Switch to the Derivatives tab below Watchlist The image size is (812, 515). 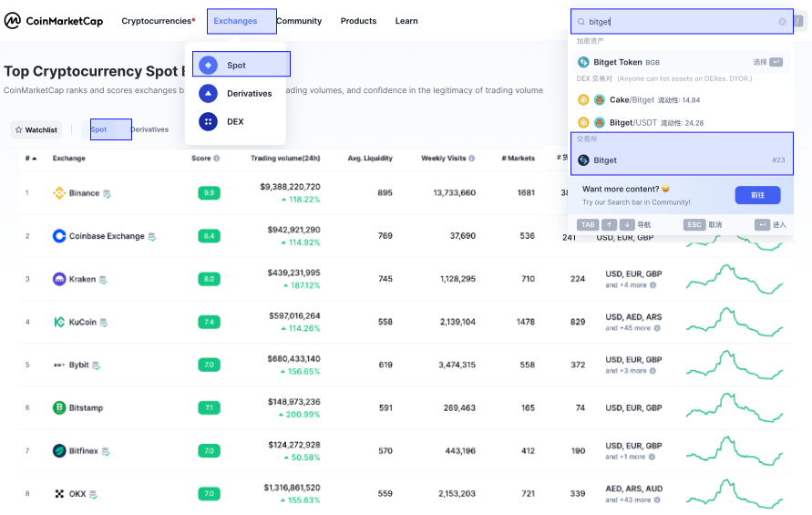tap(149, 129)
